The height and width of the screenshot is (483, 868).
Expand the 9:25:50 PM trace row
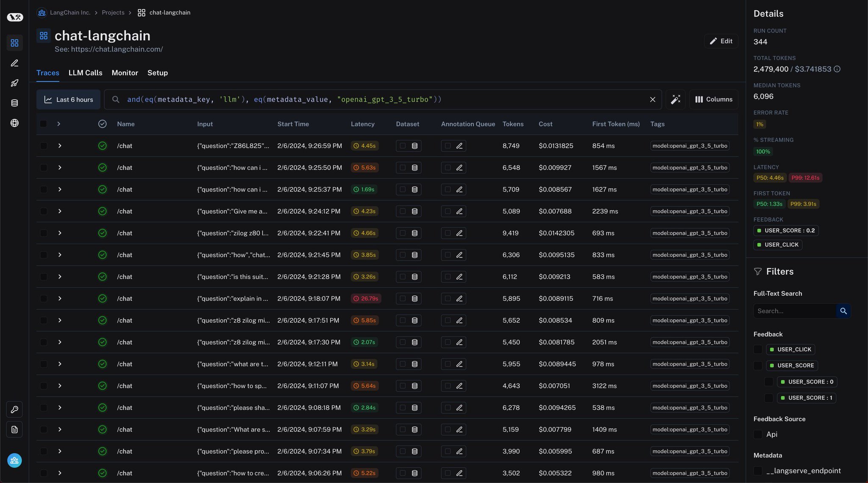click(x=60, y=168)
